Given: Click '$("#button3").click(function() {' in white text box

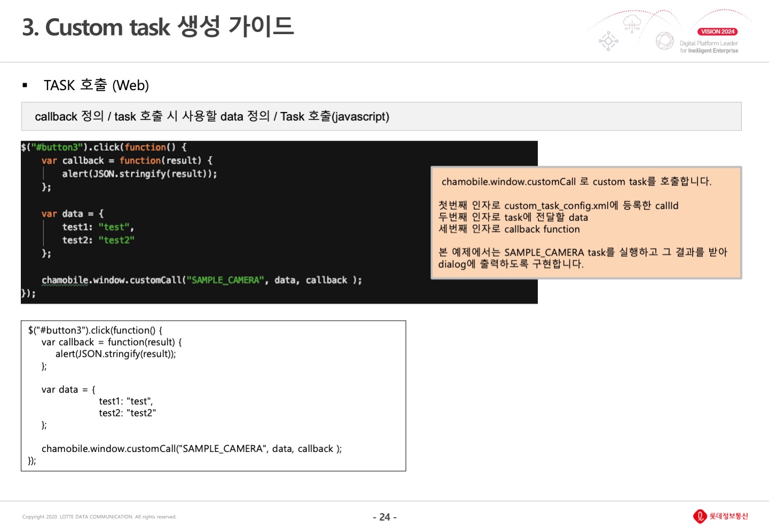Looking at the screenshot, I should [x=95, y=330].
